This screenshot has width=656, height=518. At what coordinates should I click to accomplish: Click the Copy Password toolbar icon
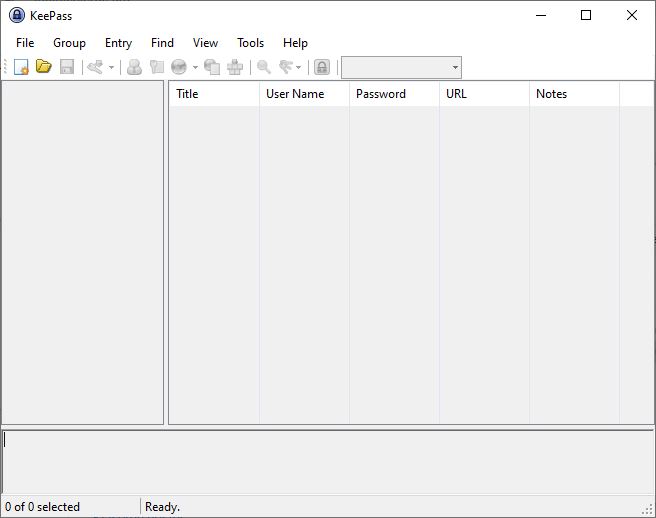coord(157,67)
